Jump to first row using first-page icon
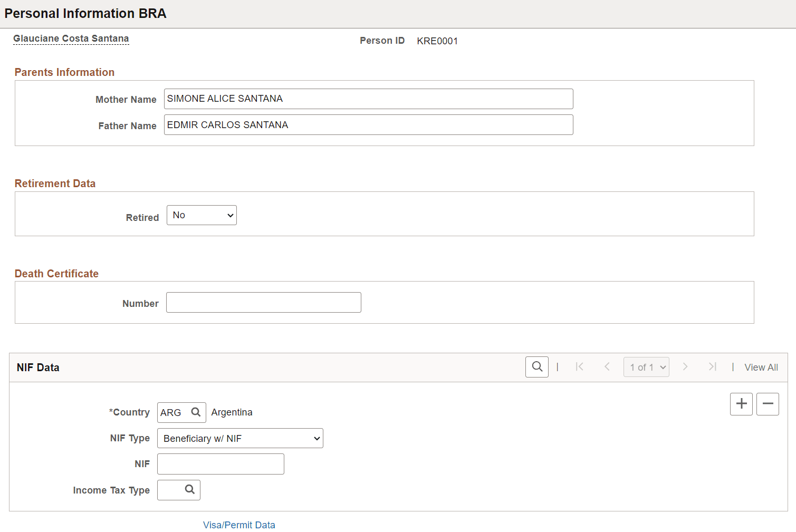The width and height of the screenshot is (796, 532). coord(579,366)
